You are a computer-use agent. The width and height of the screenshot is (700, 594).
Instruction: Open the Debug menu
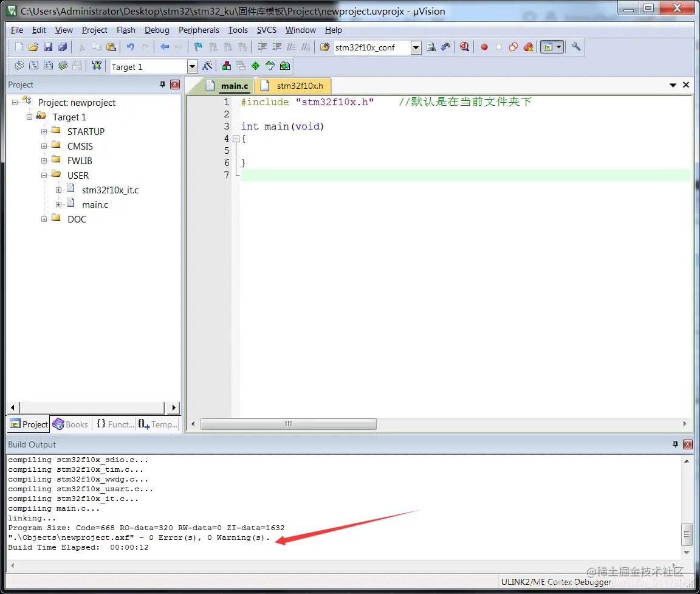click(x=157, y=30)
